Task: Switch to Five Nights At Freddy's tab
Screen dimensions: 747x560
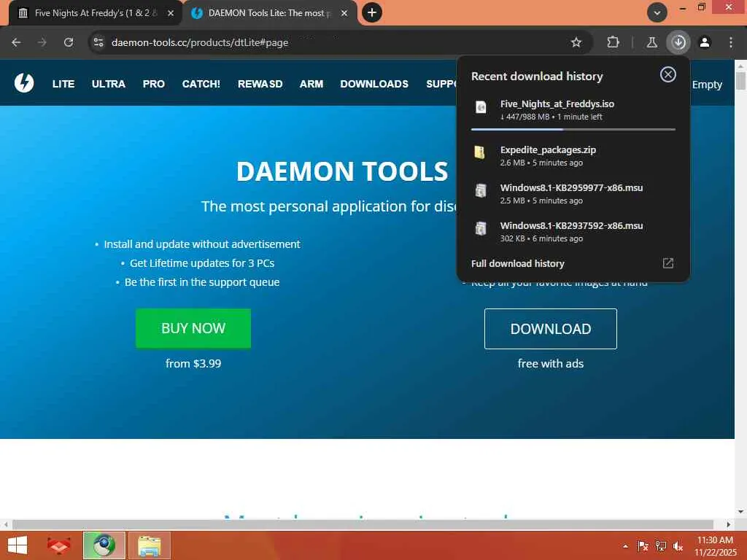Action: click(96, 13)
